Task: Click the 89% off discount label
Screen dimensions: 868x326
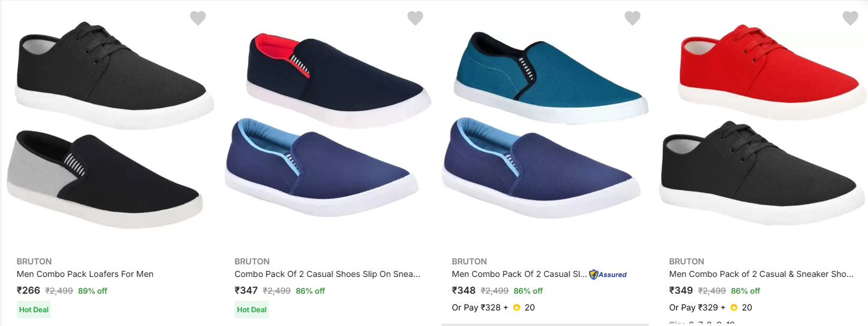Action: (92, 291)
